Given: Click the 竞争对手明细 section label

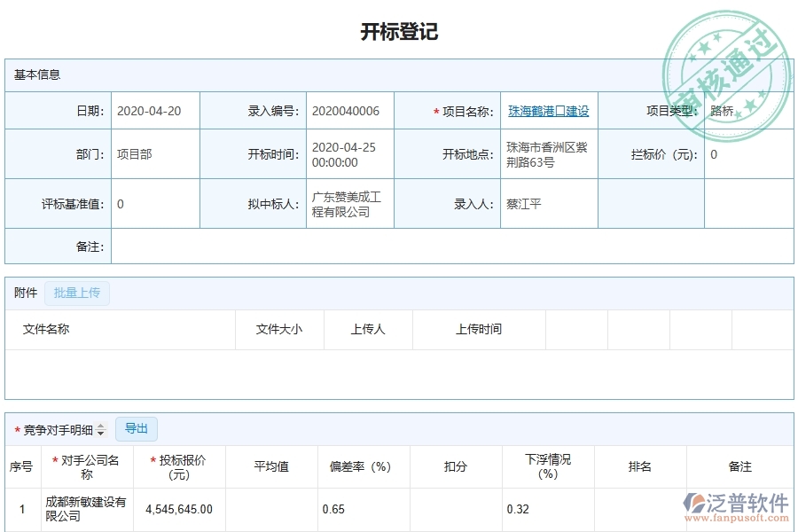Looking at the screenshot, I should coord(58,428).
